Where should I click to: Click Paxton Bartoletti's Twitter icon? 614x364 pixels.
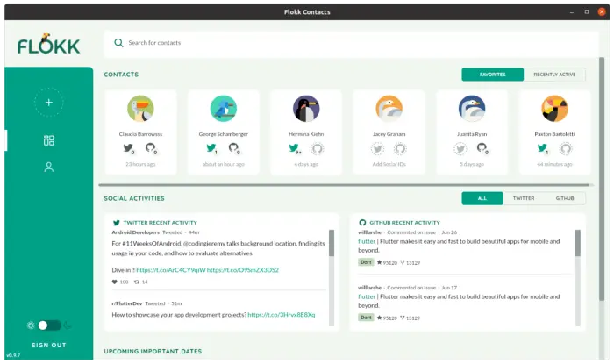[x=543, y=148]
